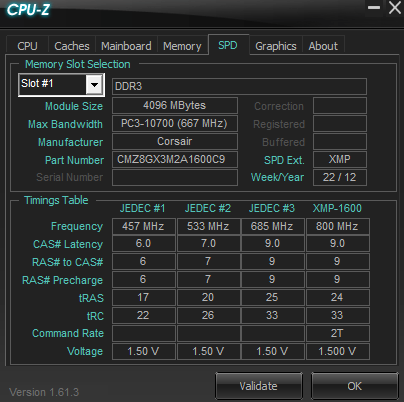Click the Validate button
This screenshot has width=404, height=402.
[x=259, y=386]
